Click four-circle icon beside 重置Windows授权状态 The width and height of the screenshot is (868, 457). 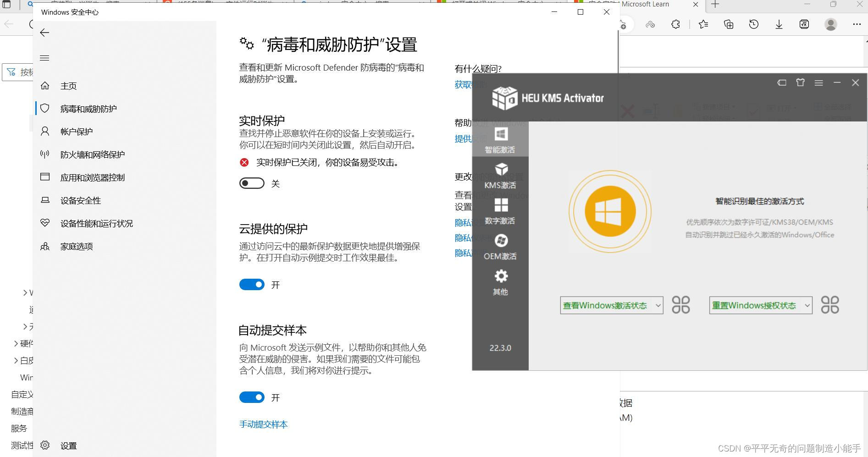click(x=830, y=305)
